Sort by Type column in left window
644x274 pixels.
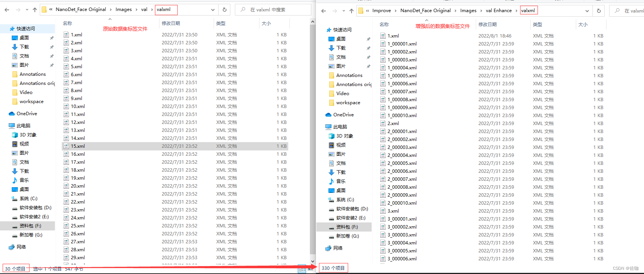[x=221, y=23]
